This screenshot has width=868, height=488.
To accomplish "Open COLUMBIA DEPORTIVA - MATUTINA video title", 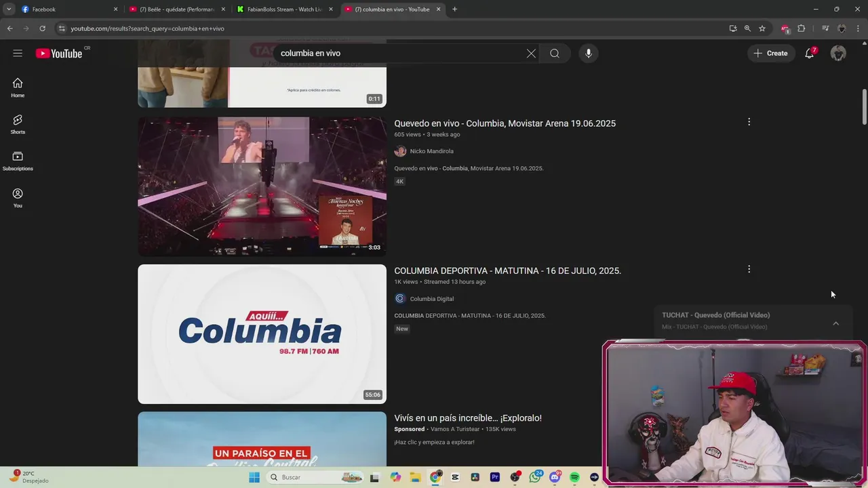I will pyautogui.click(x=508, y=270).
